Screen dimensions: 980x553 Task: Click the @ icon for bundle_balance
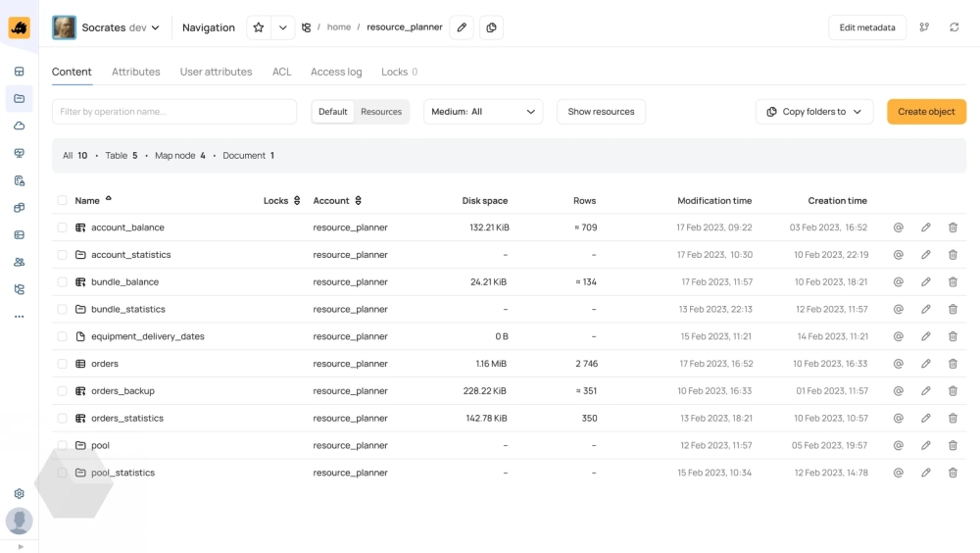(x=898, y=282)
